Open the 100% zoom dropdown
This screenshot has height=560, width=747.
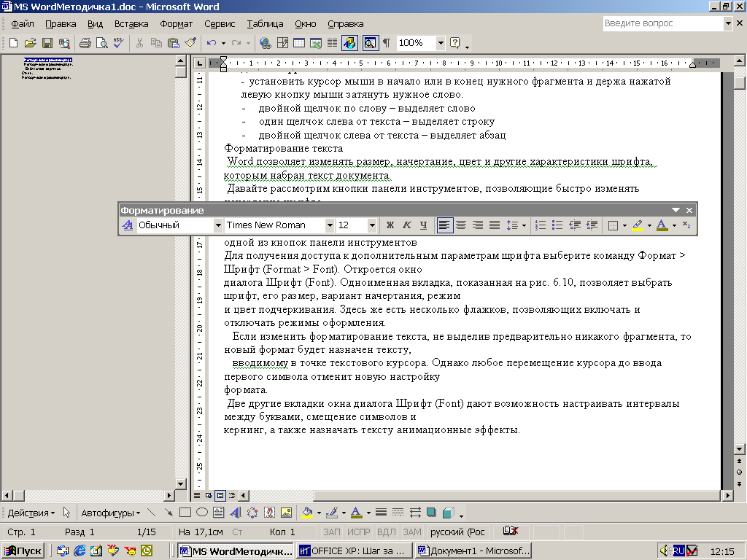[441, 43]
